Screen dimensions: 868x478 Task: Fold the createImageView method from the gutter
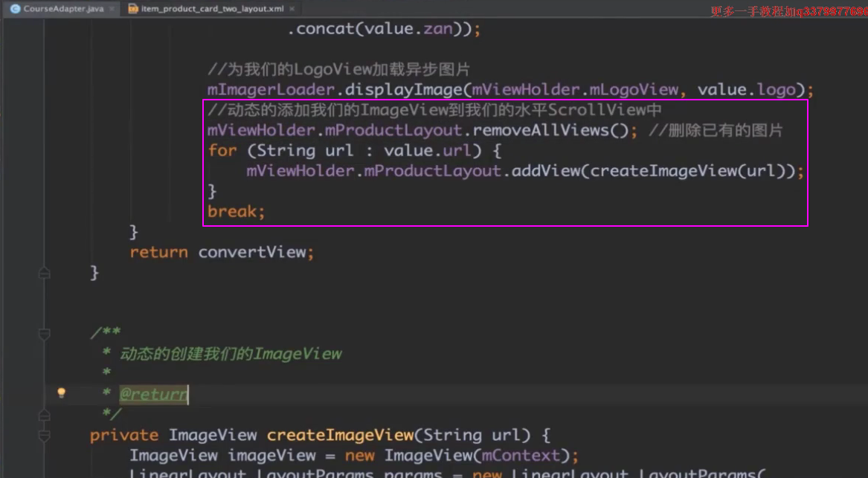[x=44, y=436]
